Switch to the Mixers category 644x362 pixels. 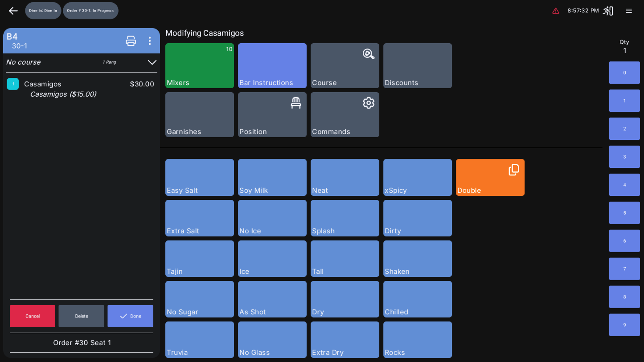pyautogui.click(x=199, y=65)
